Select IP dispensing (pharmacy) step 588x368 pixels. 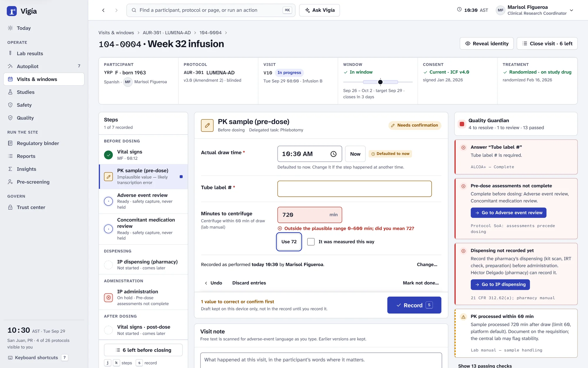143,265
